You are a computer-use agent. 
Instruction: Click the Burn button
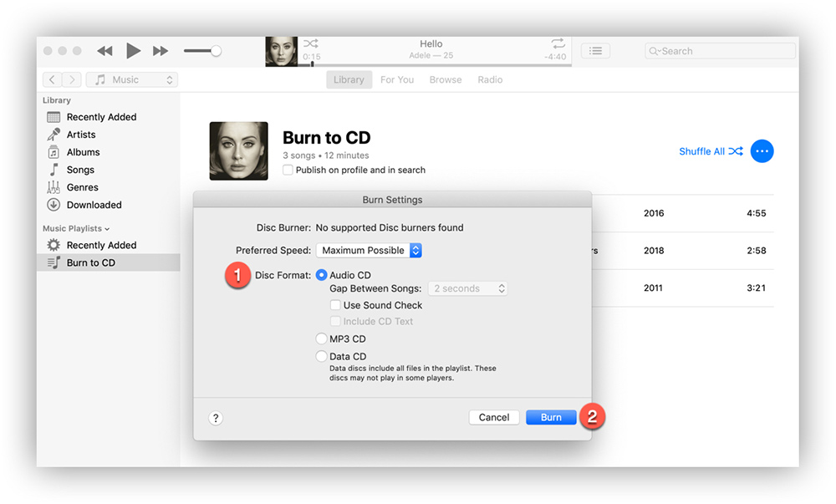point(551,417)
